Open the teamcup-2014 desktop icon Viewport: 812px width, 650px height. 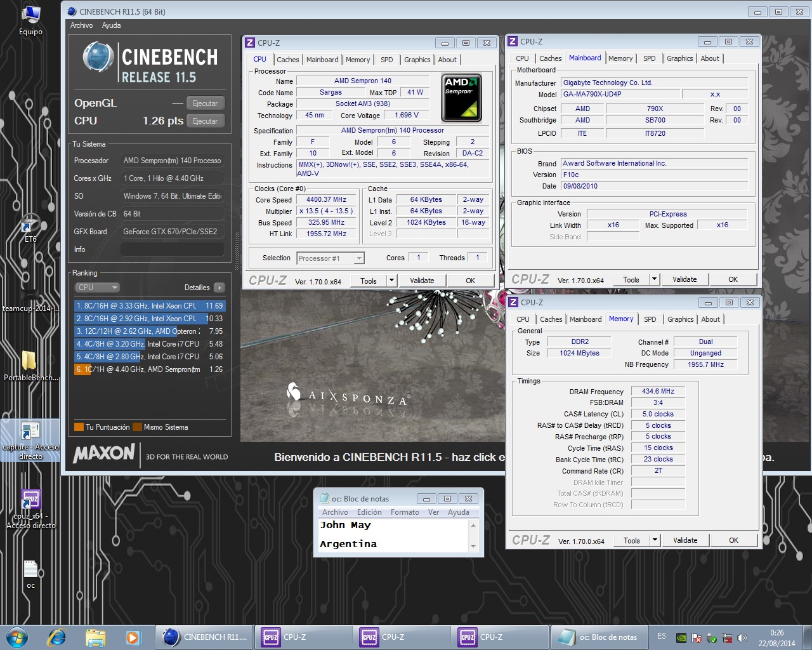coord(30,298)
